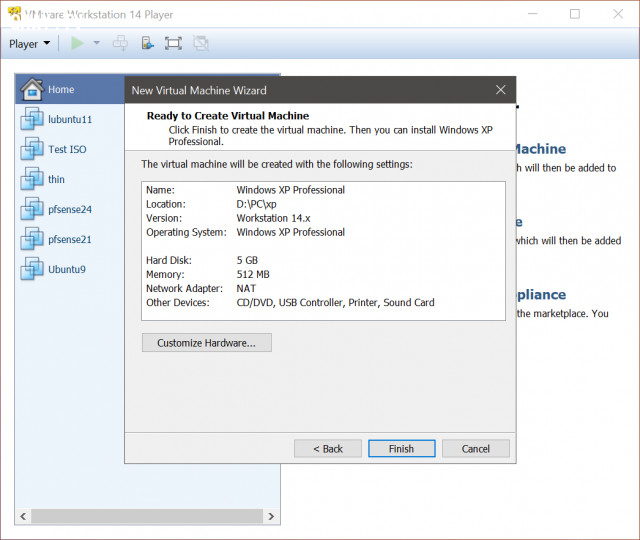Viewport: 640px width, 540px height.
Task: Click the Test ISO VM icon
Action: click(32, 148)
